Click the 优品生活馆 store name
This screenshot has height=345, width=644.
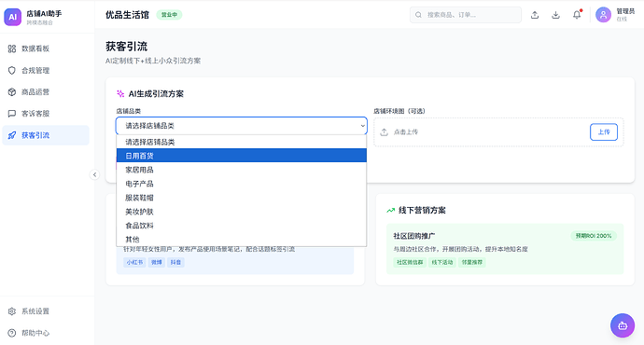pos(127,15)
